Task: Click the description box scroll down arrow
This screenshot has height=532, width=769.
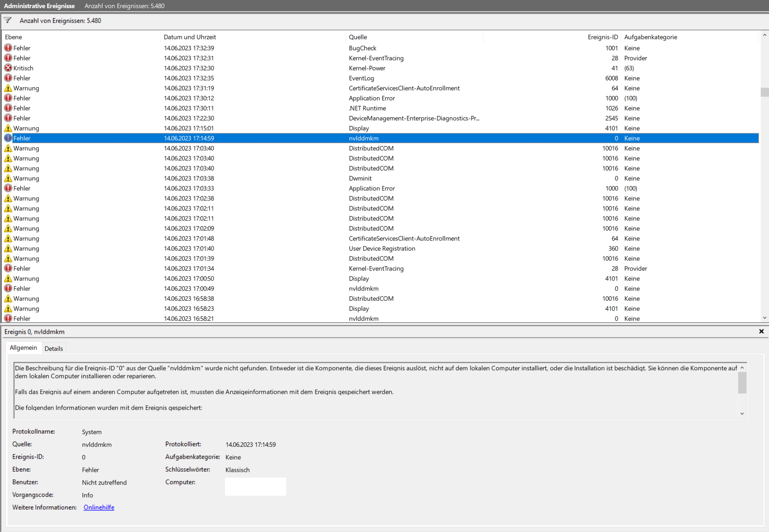Action: click(742, 414)
